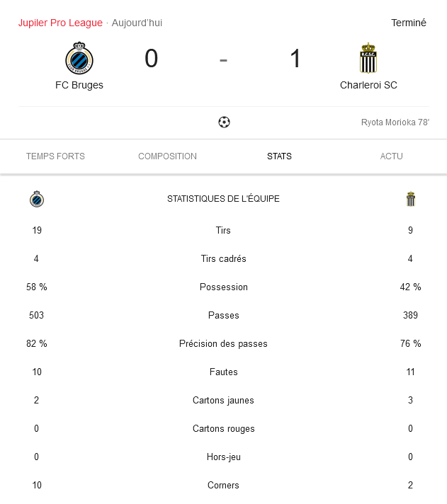The width and height of the screenshot is (447, 504).
Task: Go to the Actu tab
Action: click(x=391, y=156)
